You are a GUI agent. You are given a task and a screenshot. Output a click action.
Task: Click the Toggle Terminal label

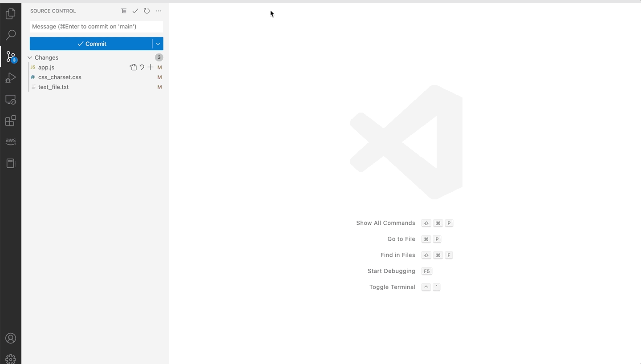coord(392,287)
